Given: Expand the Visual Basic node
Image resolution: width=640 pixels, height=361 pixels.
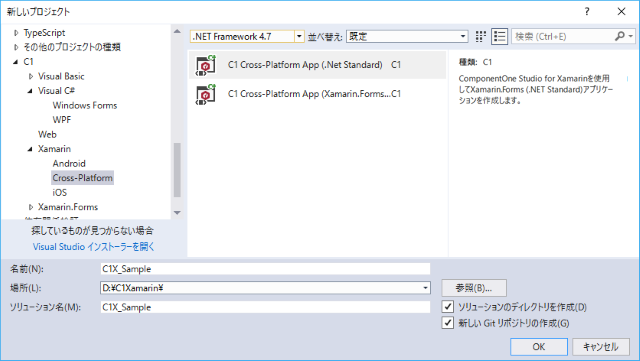Looking at the screenshot, I should click(31, 76).
